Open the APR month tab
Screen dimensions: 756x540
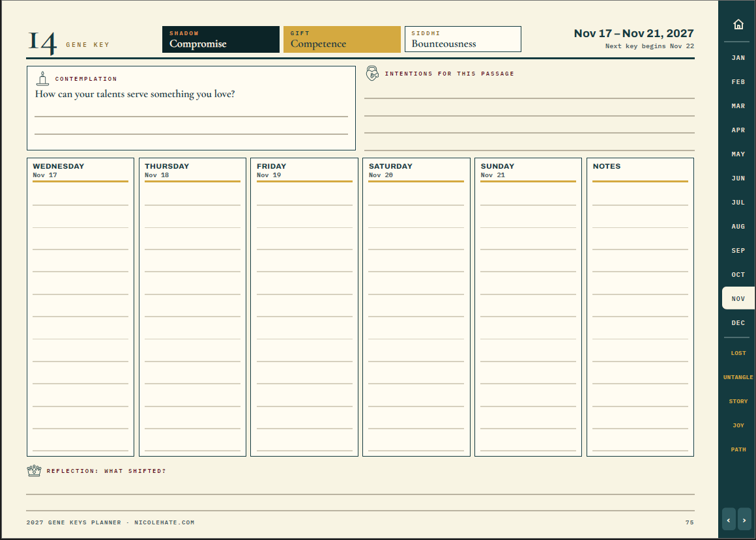point(738,130)
